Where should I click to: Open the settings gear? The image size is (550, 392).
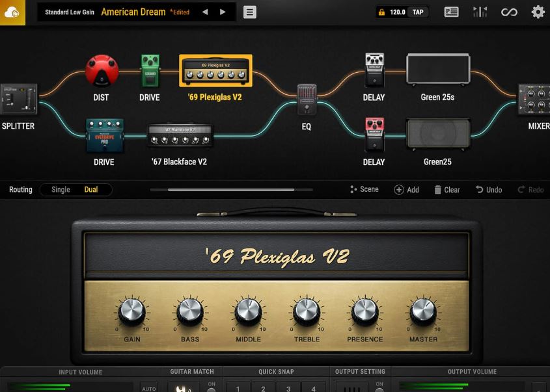coord(538,12)
